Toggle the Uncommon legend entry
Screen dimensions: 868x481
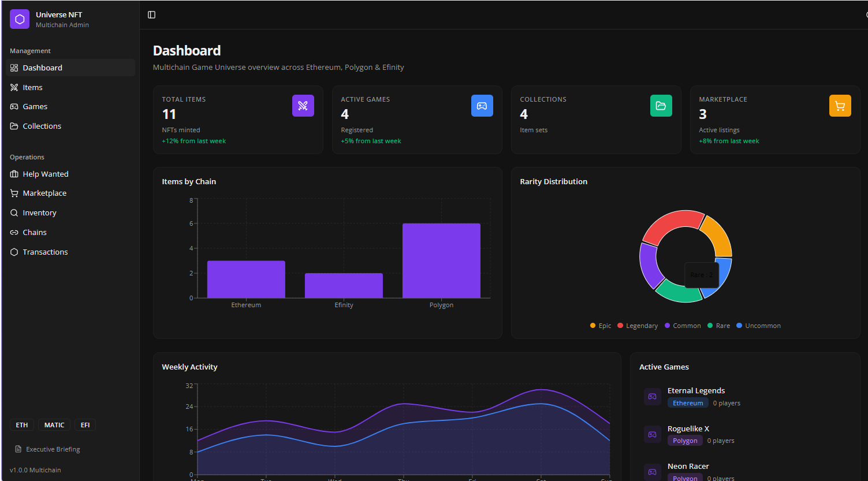[758, 326]
